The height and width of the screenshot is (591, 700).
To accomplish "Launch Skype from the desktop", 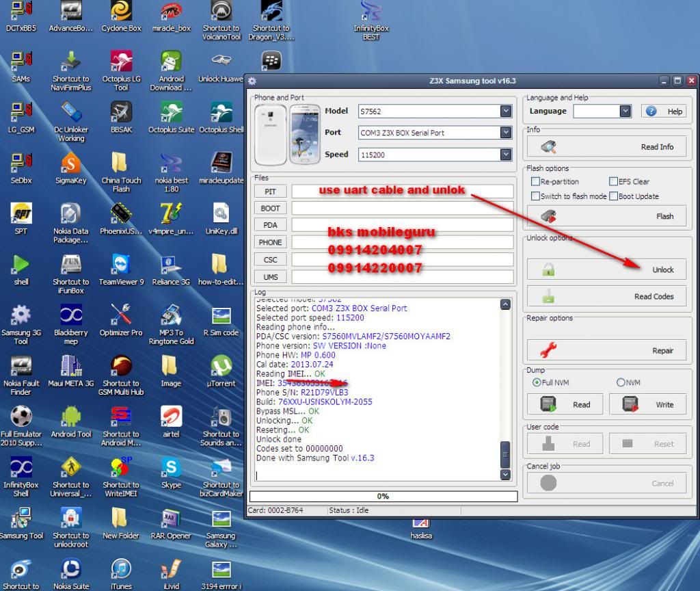I will click(x=171, y=473).
